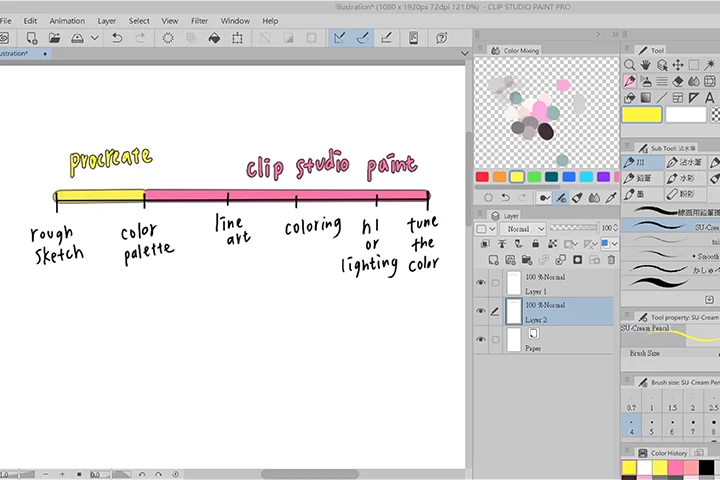Screen dimensions: 720x480
Task: Toggle Snap to ruler in command bar
Action: click(x=340, y=38)
